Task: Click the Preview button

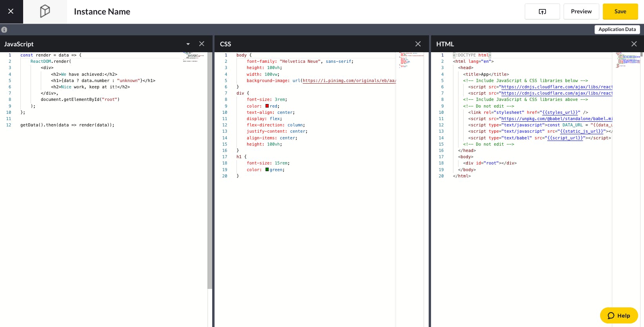Action: pyautogui.click(x=581, y=11)
